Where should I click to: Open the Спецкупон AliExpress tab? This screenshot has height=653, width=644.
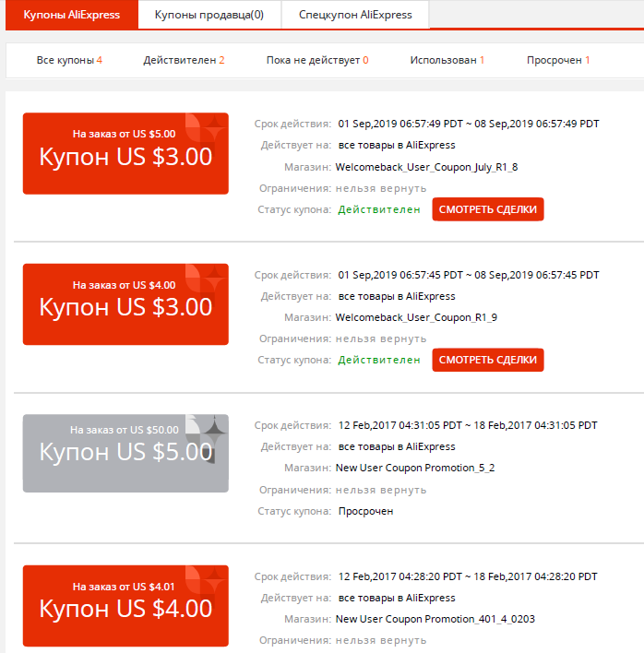(x=355, y=15)
